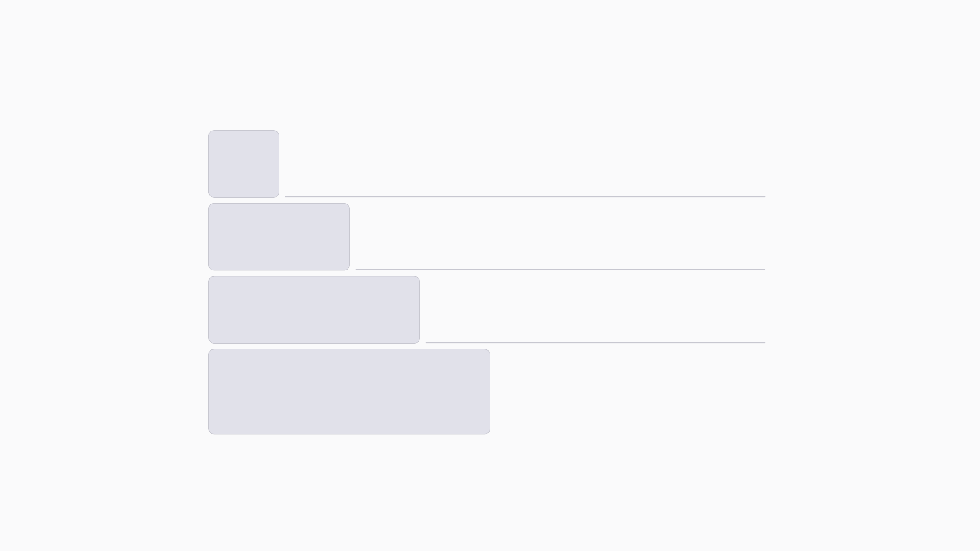
Task: Click the smallest square placeholder block
Action: (x=244, y=164)
